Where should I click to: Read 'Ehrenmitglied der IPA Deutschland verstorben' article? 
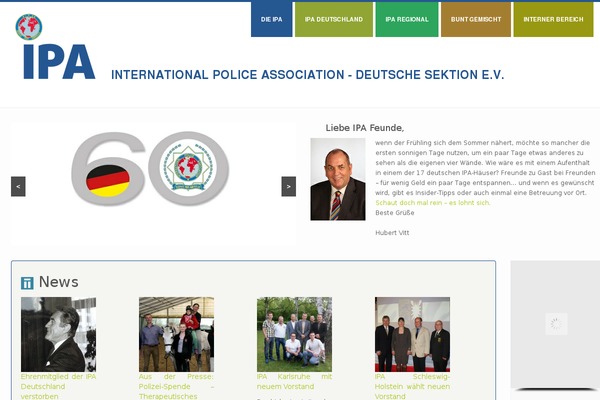coord(59,387)
